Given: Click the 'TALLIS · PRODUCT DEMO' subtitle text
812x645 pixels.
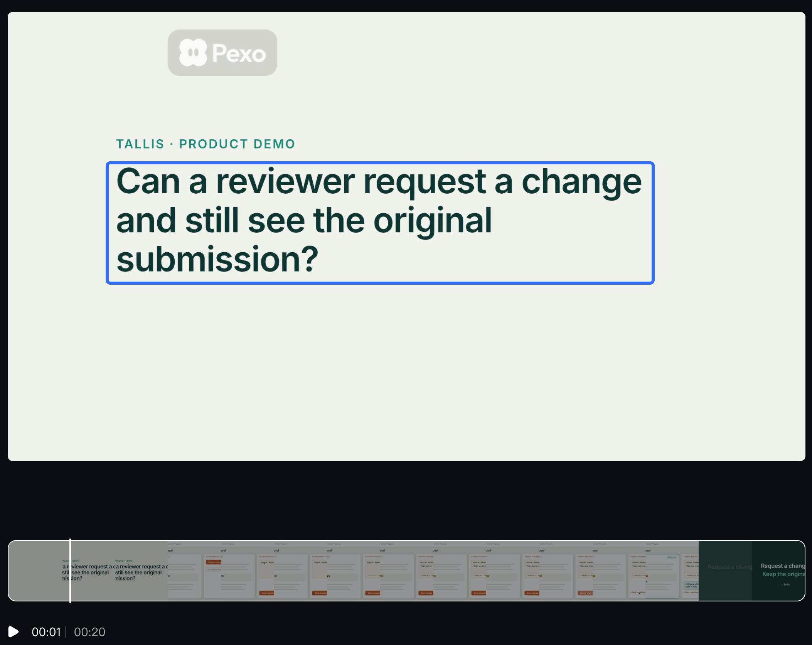Looking at the screenshot, I should click(x=206, y=144).
